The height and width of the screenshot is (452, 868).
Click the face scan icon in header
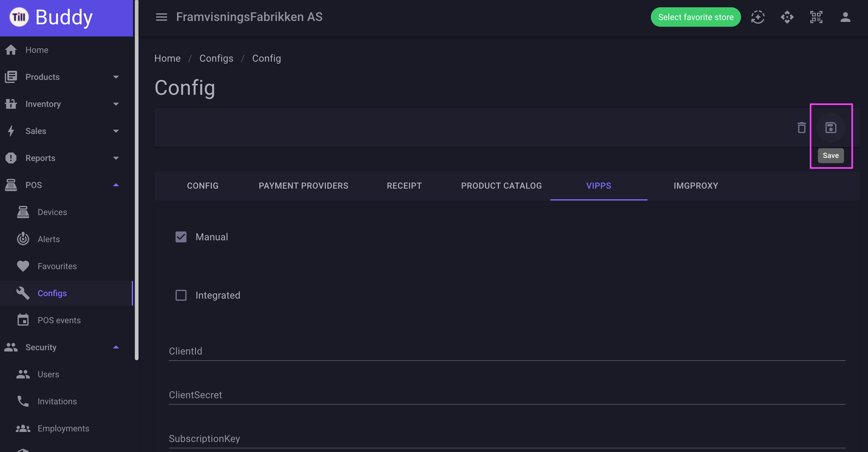(758, 17)
